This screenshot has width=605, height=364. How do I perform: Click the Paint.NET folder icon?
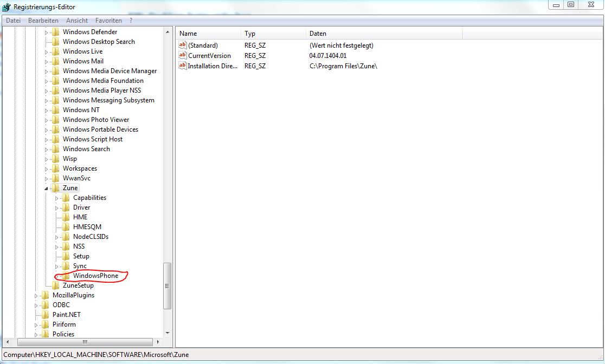click(x=46, y=315)
